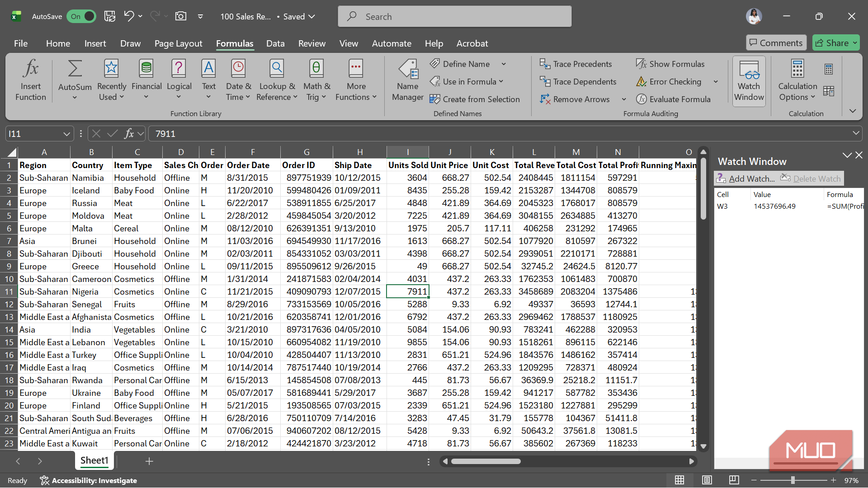Open Use in Formula dropdown
The image size is (868, 488).
467,82
